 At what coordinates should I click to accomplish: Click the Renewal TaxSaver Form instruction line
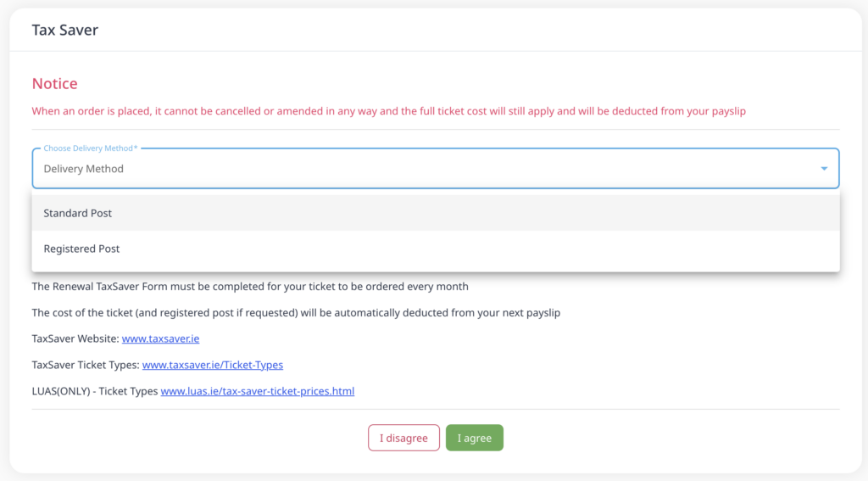click(250, 287)
